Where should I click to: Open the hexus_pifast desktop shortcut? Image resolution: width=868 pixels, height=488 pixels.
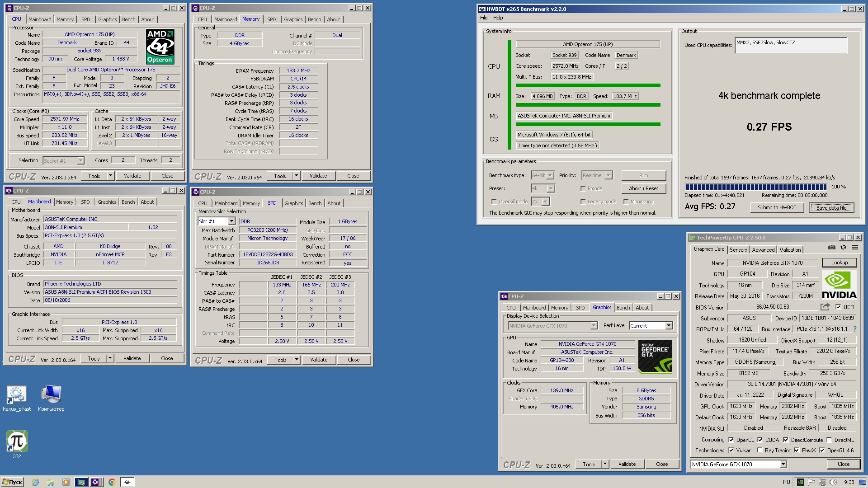[x=17, y=398]
